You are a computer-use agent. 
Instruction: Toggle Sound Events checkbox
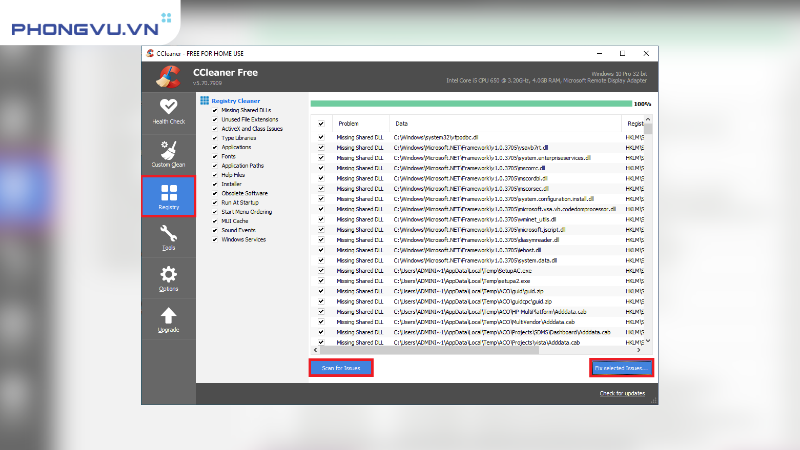pos(215,230)
